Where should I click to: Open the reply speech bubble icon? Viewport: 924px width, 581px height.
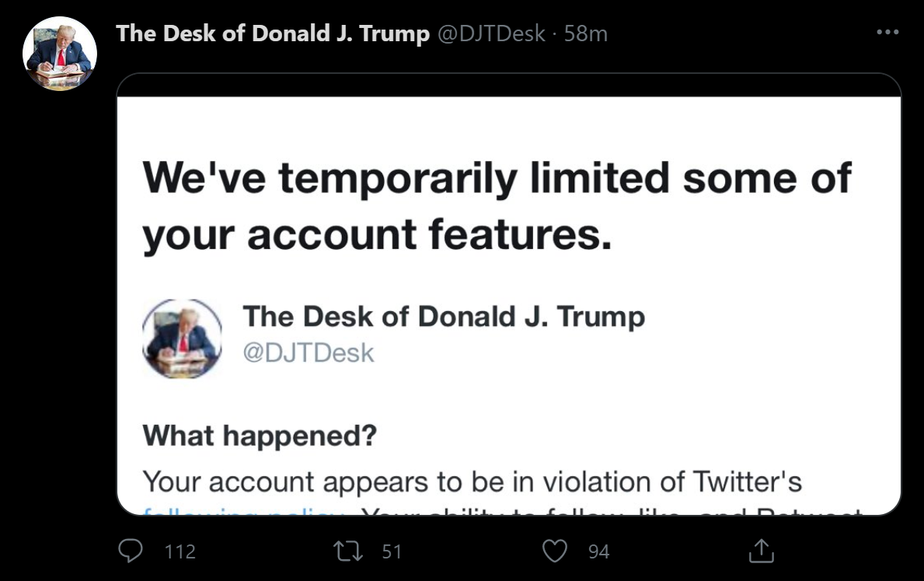click(x=131, y=551)
